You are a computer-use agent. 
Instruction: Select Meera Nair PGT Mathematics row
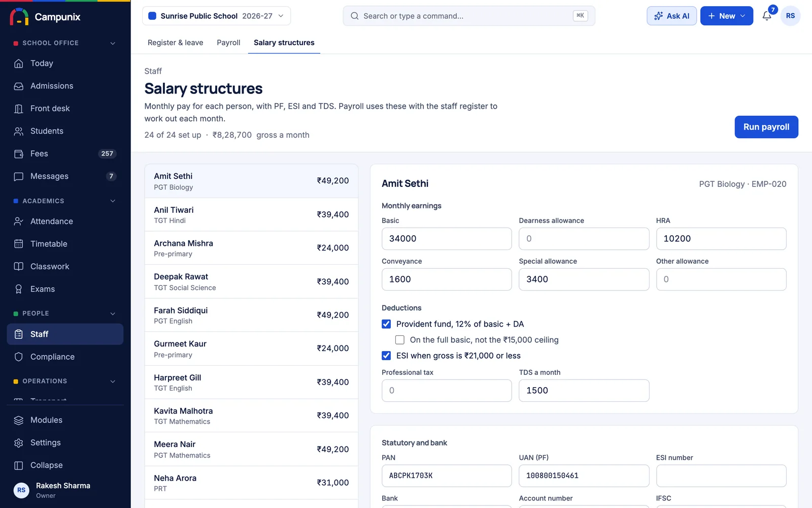251,450
